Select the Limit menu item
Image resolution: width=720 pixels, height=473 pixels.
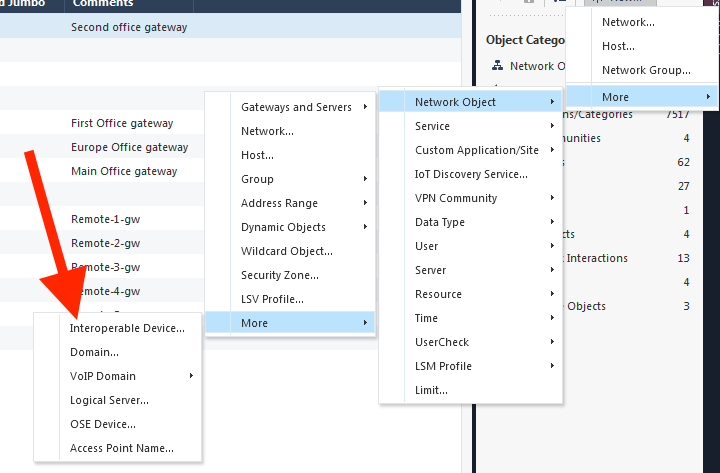click(x=431, y=390)
